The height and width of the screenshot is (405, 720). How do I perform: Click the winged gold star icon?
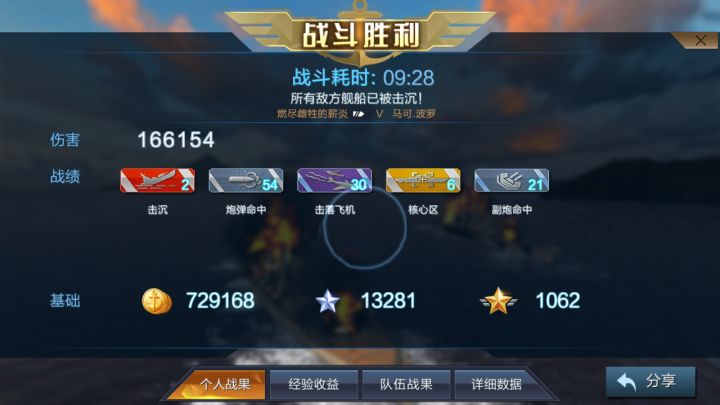point(498,301)
